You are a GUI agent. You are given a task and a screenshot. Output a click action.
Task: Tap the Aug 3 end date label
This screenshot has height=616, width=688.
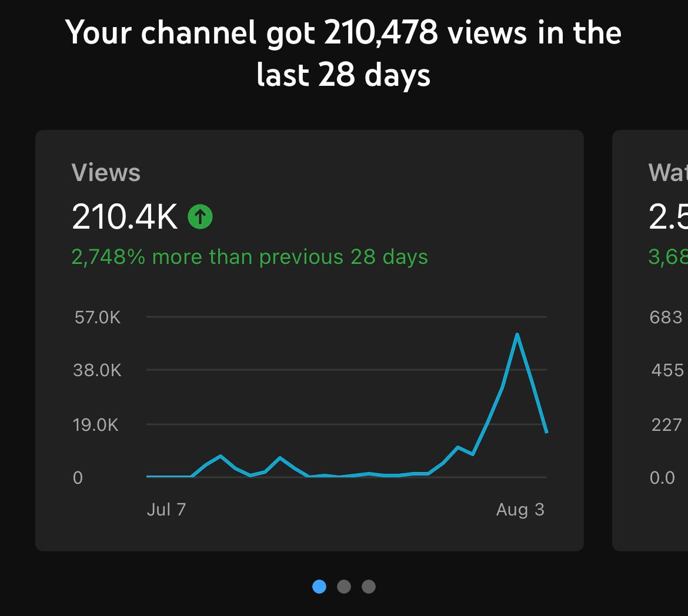tap(520, 509)
